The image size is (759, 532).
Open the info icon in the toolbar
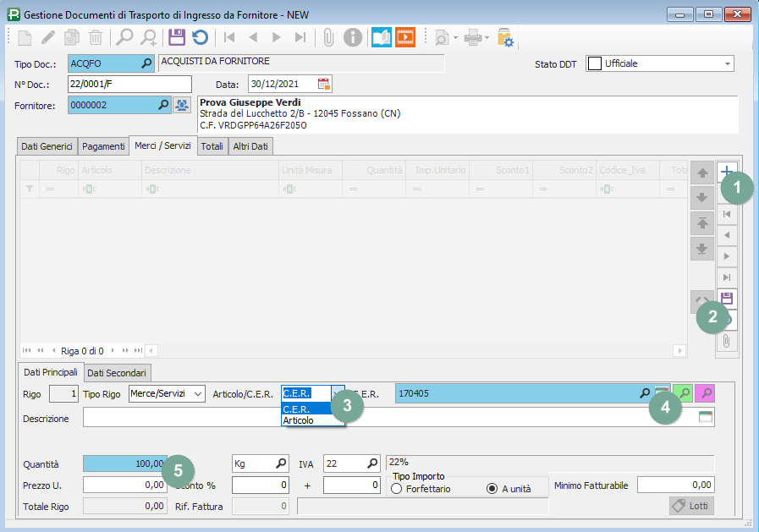[353, 37]
